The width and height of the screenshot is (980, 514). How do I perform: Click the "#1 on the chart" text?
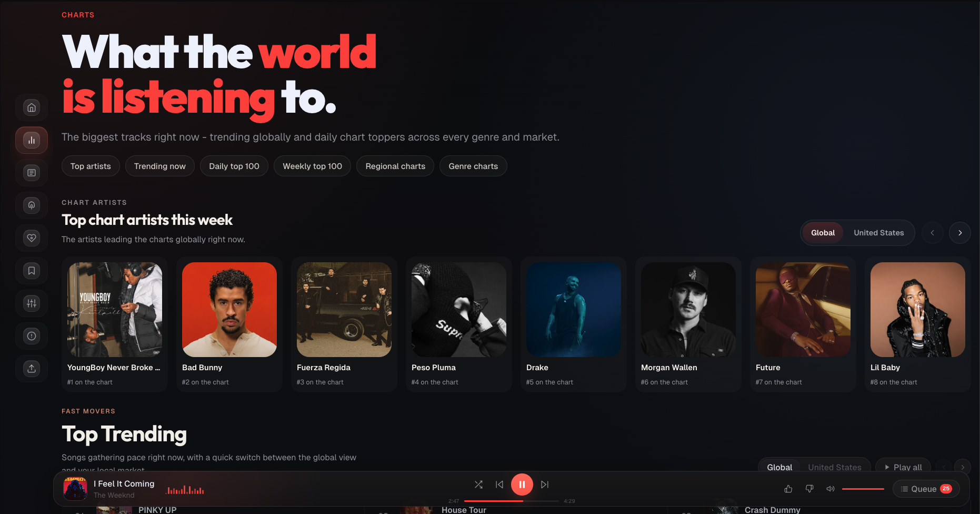click(90, 382)
